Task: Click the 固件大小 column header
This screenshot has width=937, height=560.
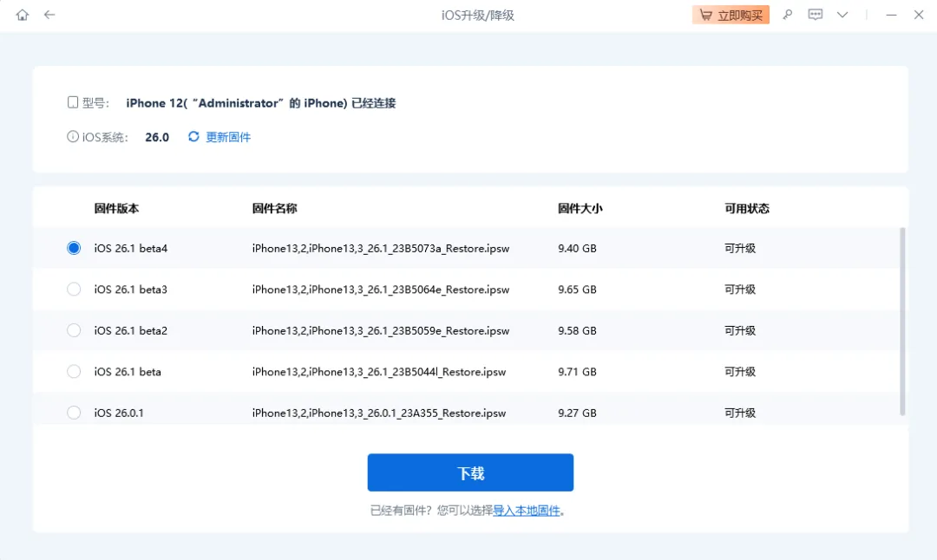Action: 580,208
